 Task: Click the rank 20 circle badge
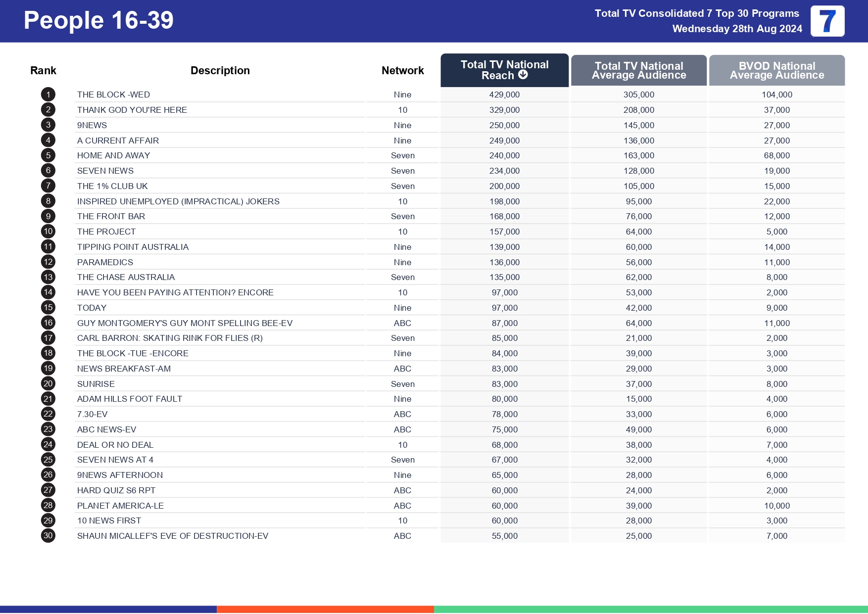point(48,384)
